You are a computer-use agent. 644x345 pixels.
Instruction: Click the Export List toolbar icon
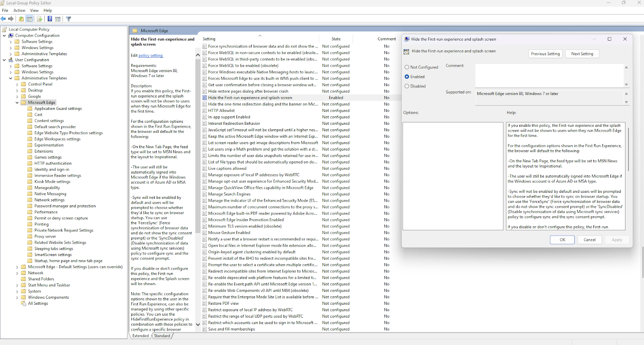click(39, 19)
